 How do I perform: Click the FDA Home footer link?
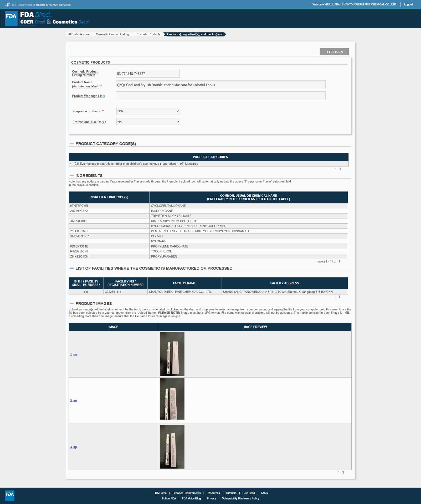(x=160, y=493)
